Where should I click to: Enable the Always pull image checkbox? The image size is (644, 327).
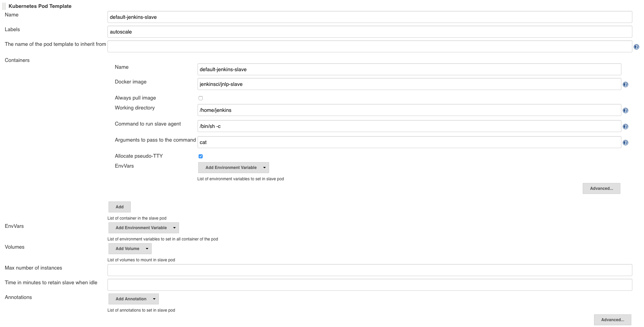click(x=201, y=98)
